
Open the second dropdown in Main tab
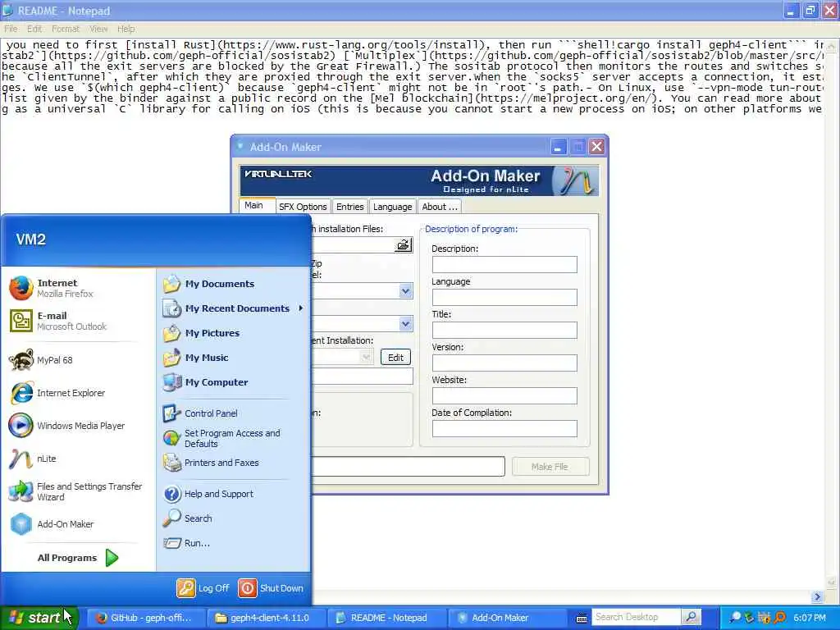click(405, 323)
